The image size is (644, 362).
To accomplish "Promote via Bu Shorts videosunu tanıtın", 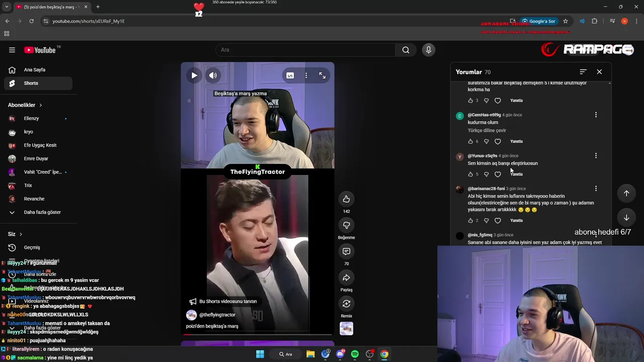I will click(222, 301).
